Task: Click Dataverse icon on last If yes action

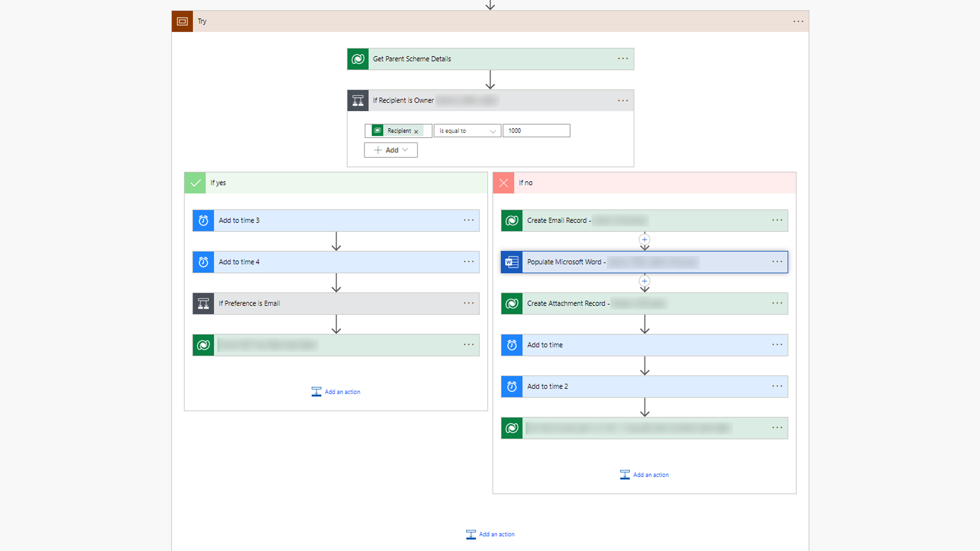Action: pos(203,345)
